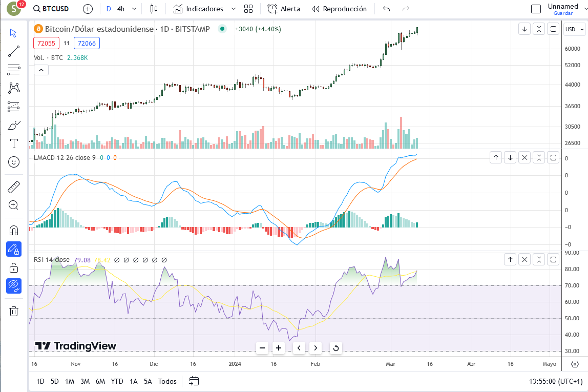The height and width of the screenshot is (392, 588).
Task: Expand the favorite indicators dropdown arrow
Action: 233,9
